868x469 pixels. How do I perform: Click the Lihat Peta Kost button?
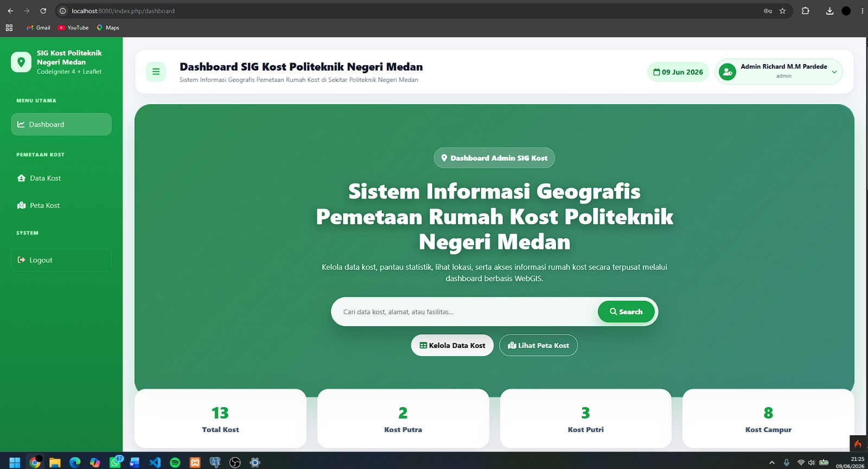[x=538, y=345]
